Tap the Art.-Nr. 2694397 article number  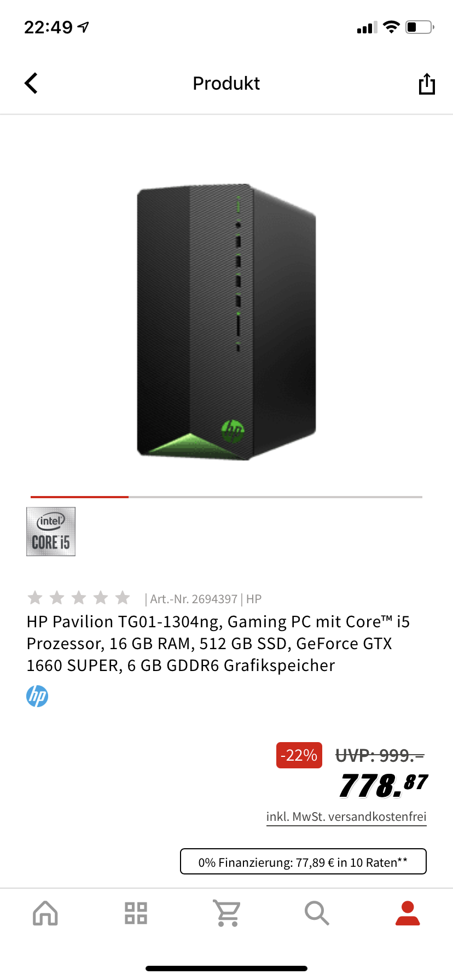point(194,599)
